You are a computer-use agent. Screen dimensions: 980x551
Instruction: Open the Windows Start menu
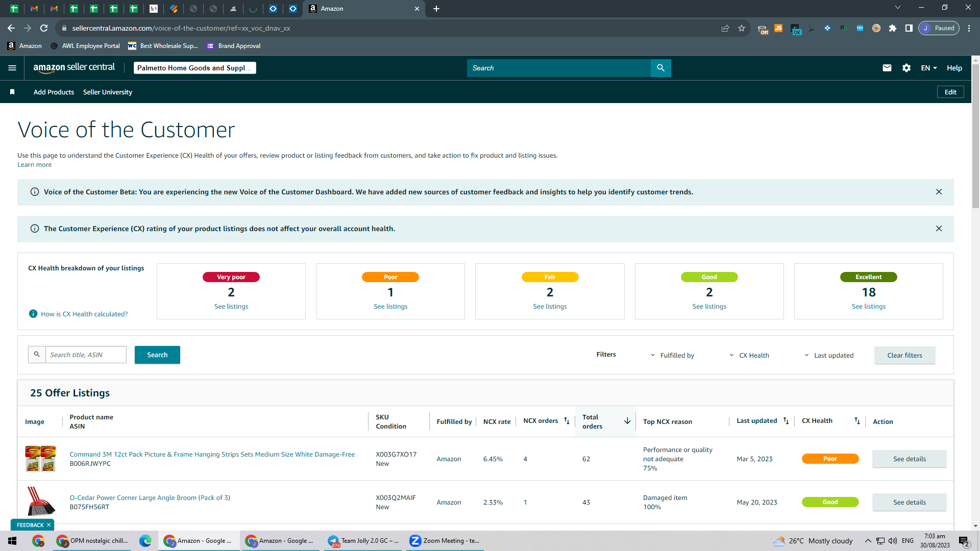[x=12, y=541]
